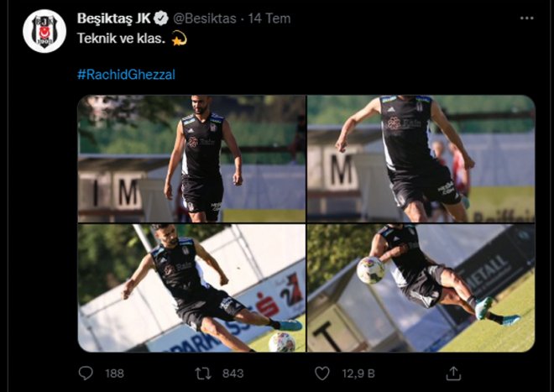
Task: Click the 188 replies count
Action: [114, 374]
